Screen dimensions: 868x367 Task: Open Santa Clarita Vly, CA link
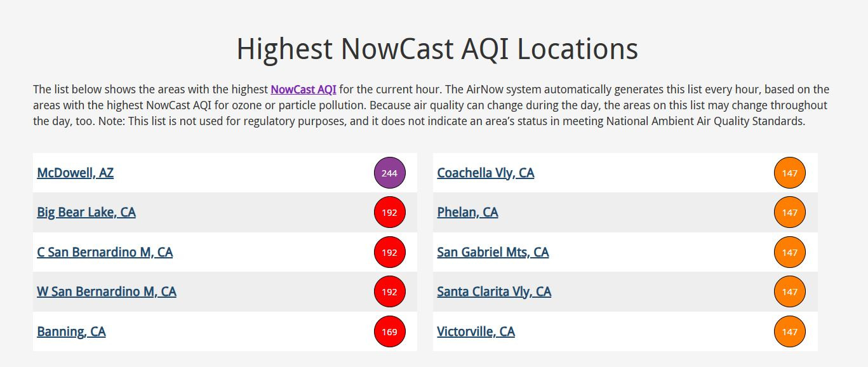[494, 291]
